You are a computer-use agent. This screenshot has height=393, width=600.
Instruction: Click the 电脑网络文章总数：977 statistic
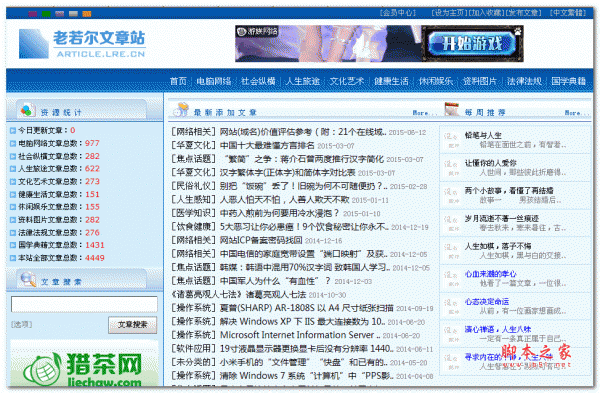pos(59,144)
